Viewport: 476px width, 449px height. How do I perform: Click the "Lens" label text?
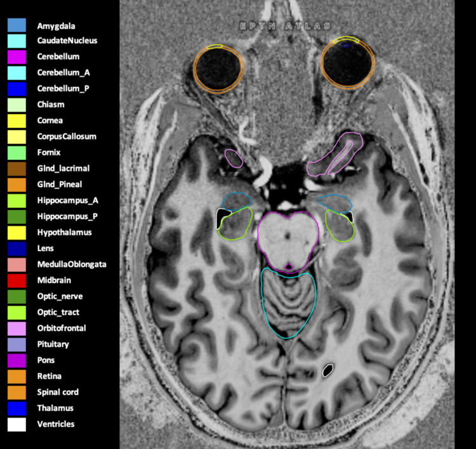click(x=46, y=249)
